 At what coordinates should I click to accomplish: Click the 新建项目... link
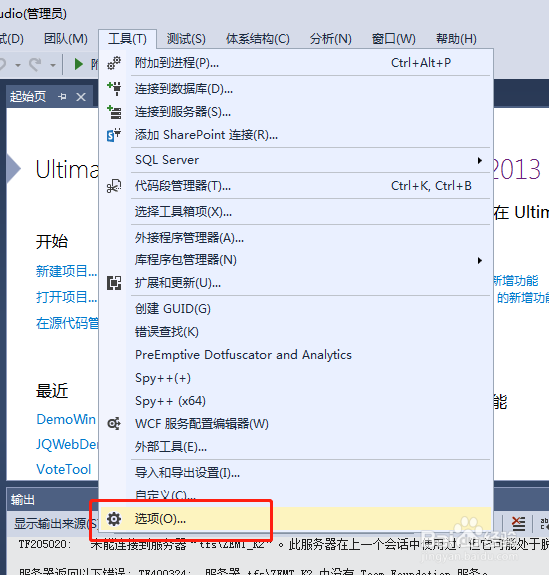[66, 271]
